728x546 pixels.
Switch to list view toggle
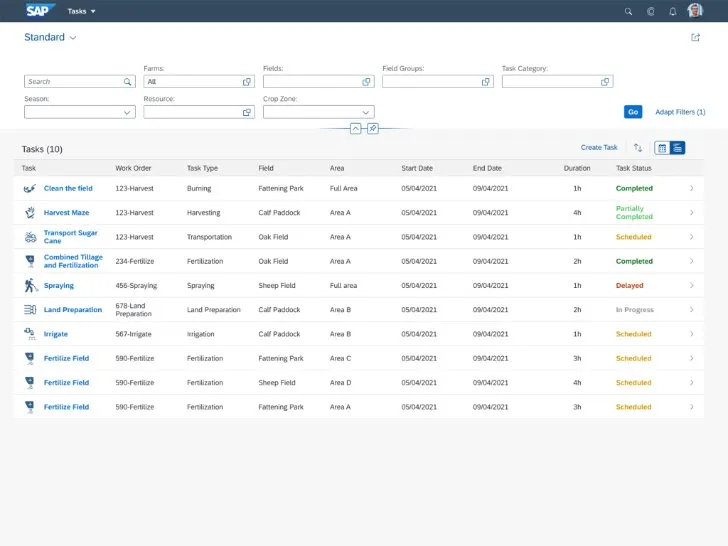[677, 148]
